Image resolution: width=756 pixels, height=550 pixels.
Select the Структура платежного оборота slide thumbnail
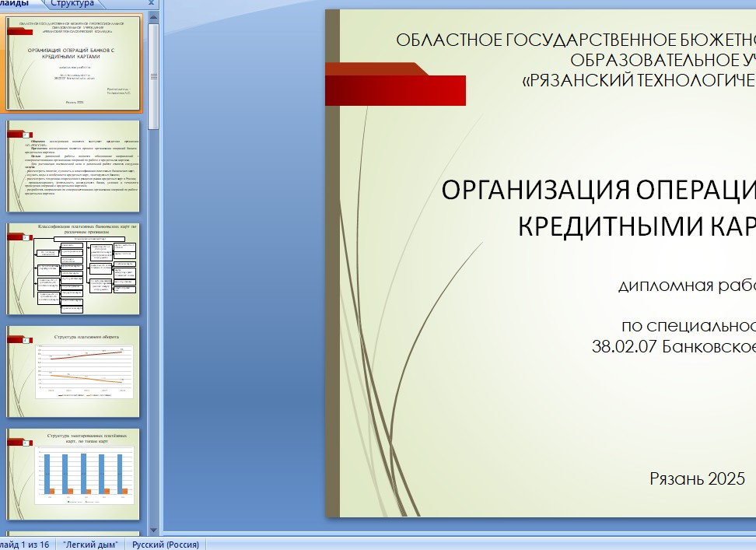coord(73,371)
